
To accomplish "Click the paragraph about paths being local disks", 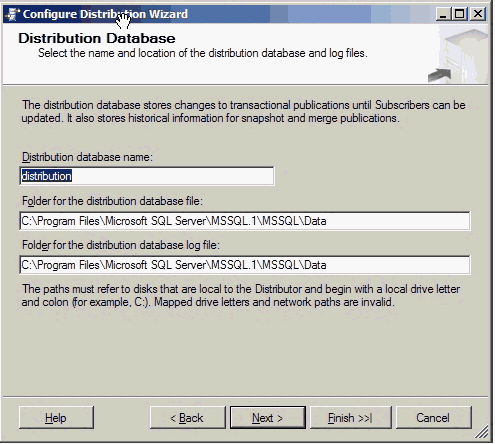I will [x=241, y=296].
